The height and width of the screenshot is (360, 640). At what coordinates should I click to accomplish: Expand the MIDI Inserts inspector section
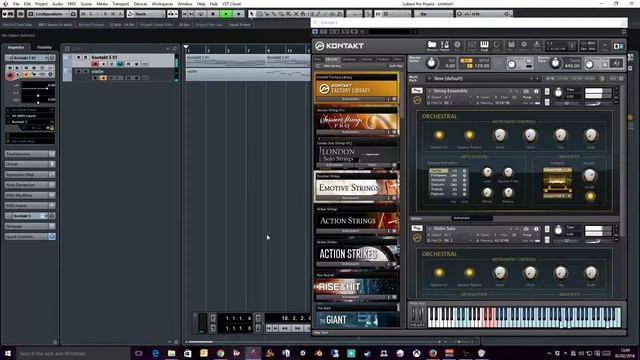tap(30, 206)
